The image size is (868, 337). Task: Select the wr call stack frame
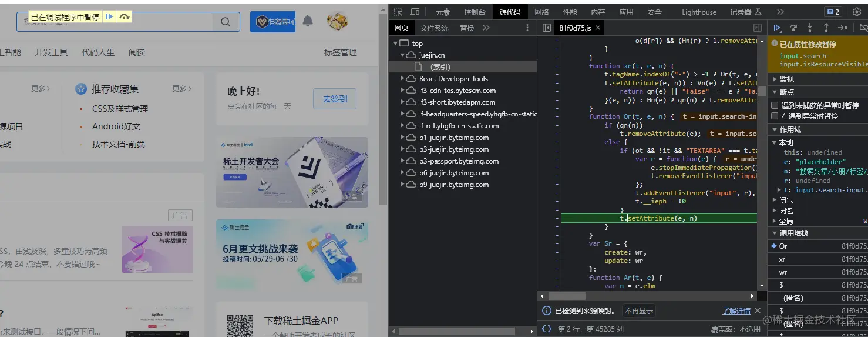click(817, 272)
